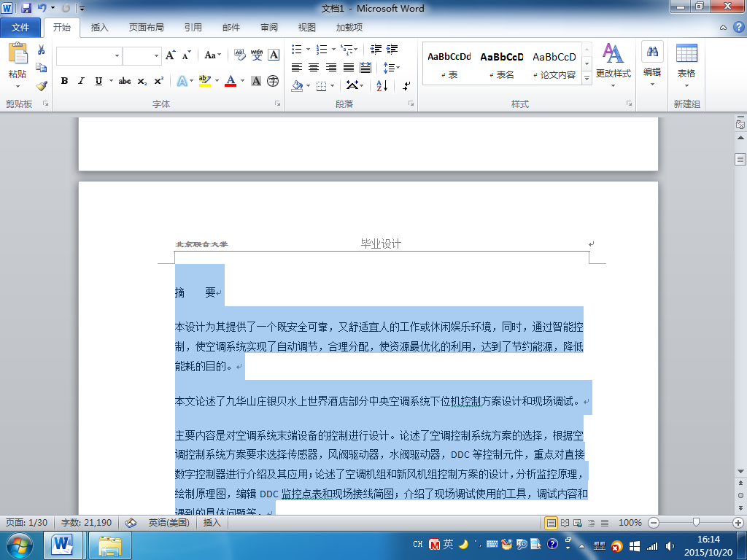This screenshot has width=747, height=560.
Task: Click 字数: 21,190 word count
Action: [86, 523]
